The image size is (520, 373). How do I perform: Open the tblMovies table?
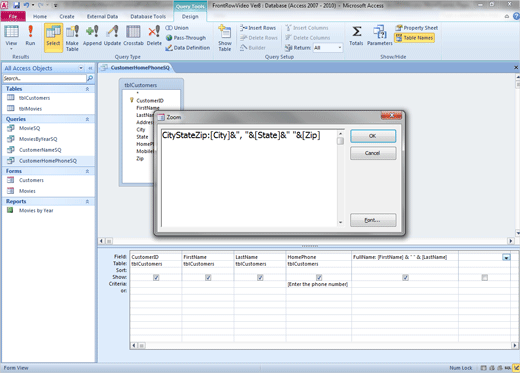click(30, 109)
